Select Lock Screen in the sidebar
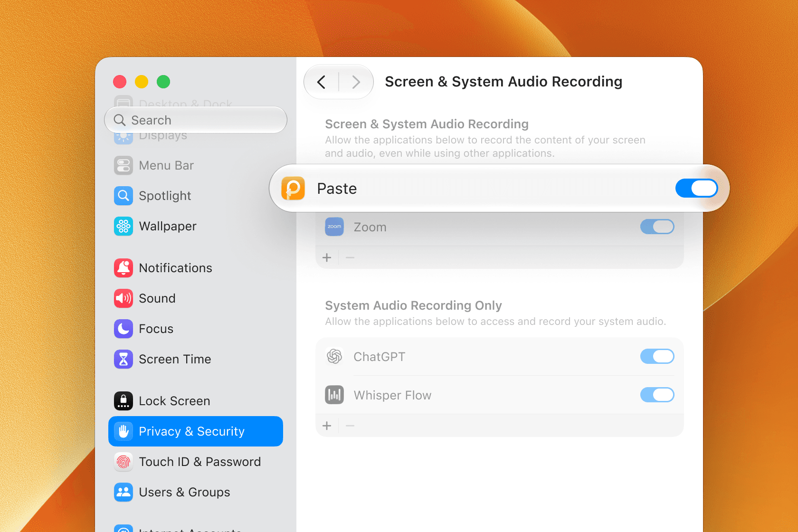 [196, 401]
